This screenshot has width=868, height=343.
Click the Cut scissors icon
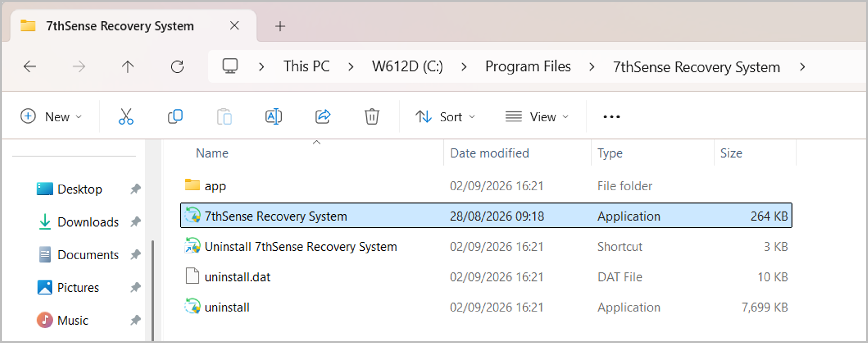[x=126, y=117]
